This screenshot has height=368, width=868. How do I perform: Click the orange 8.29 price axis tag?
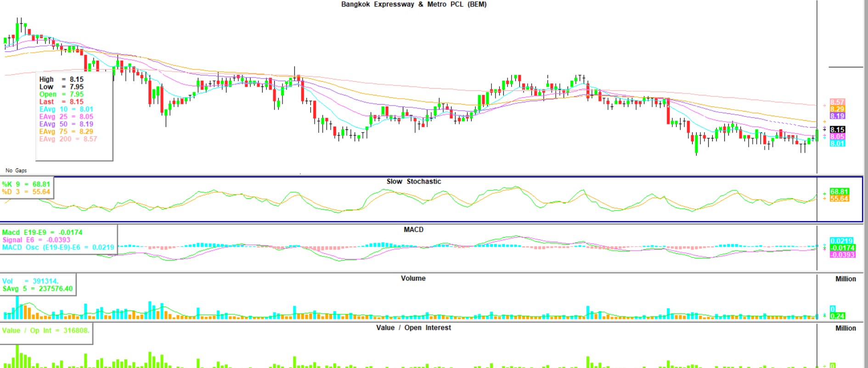(x=837, y=109)
